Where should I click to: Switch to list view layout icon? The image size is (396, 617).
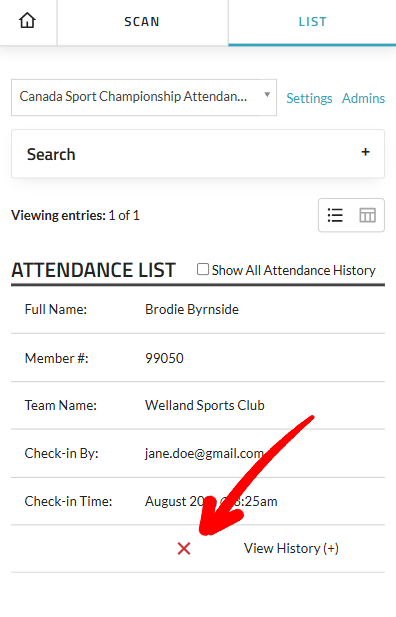point(335,215)
